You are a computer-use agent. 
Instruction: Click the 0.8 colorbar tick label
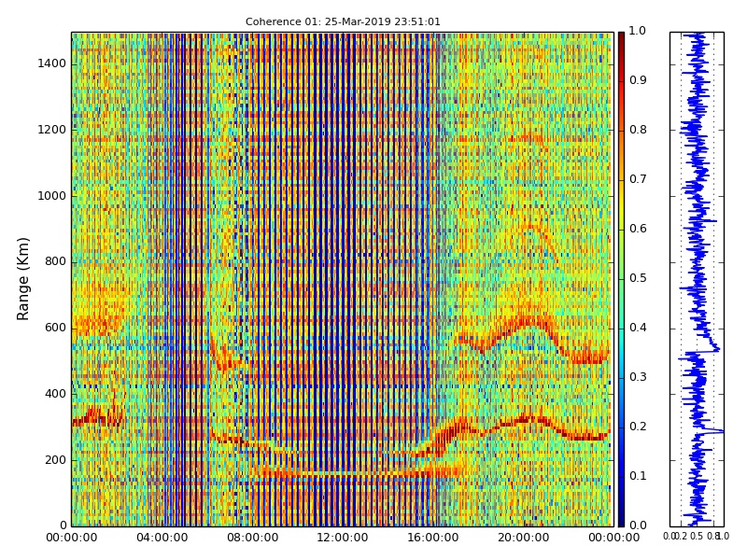tap(638, 130)
